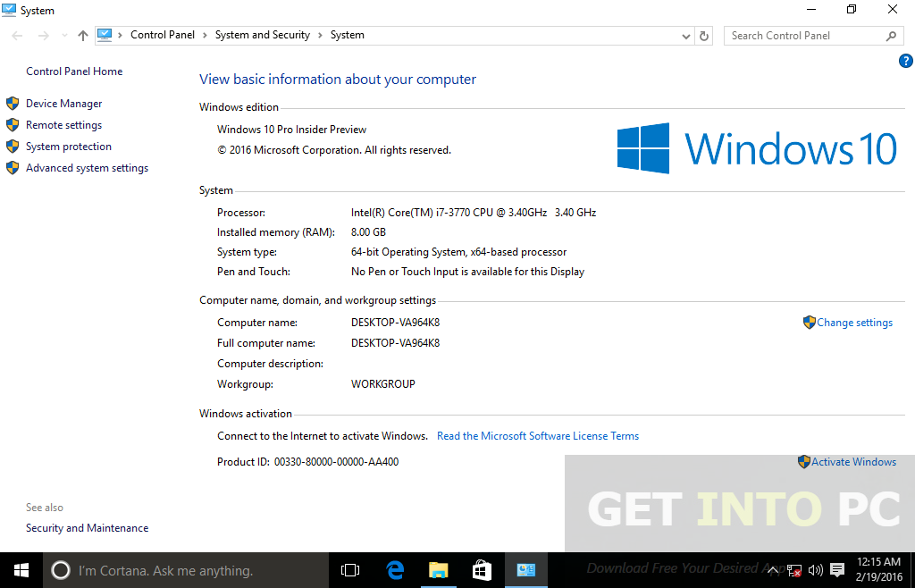Open Device Manager link
Screen dimensions: 915x588
point(63,104)
